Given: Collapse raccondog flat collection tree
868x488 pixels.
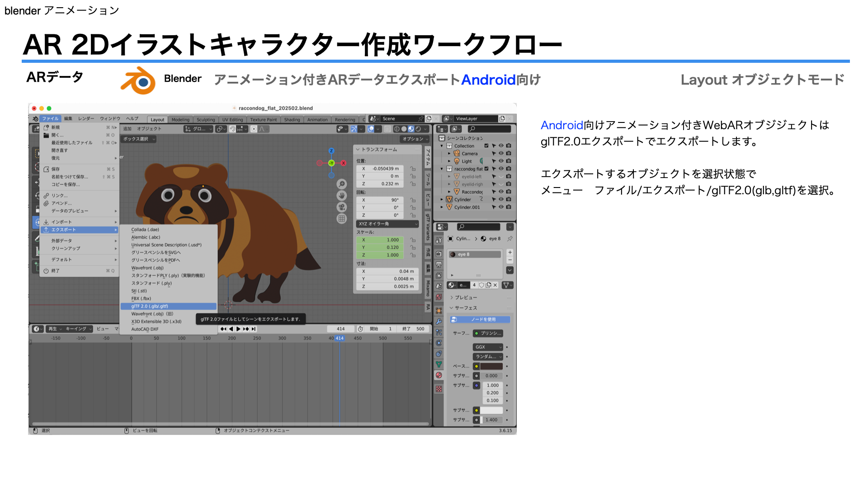Looking at the screenshot, I should click(442, 169).
